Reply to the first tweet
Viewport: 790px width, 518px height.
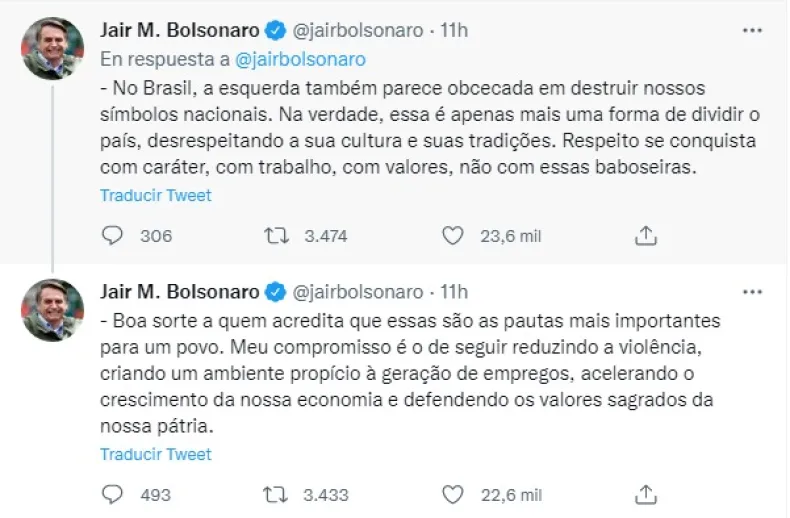coord(113,235)
